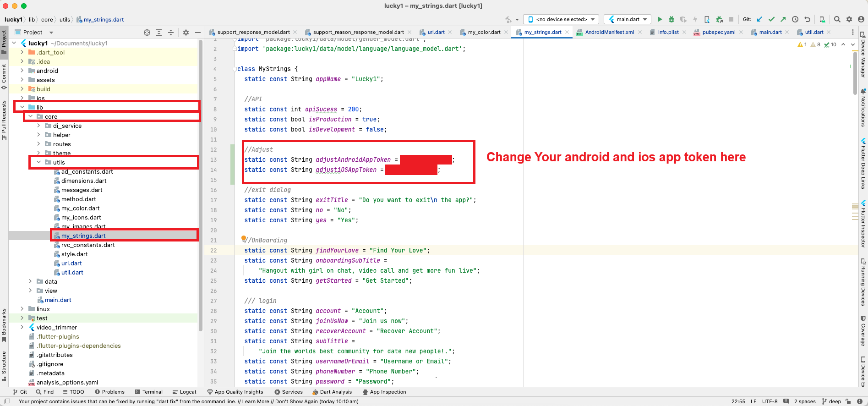Toggle the Commit side panel
Image resolution: width=868 pixels, height=406 pixels.
point(4,76)
